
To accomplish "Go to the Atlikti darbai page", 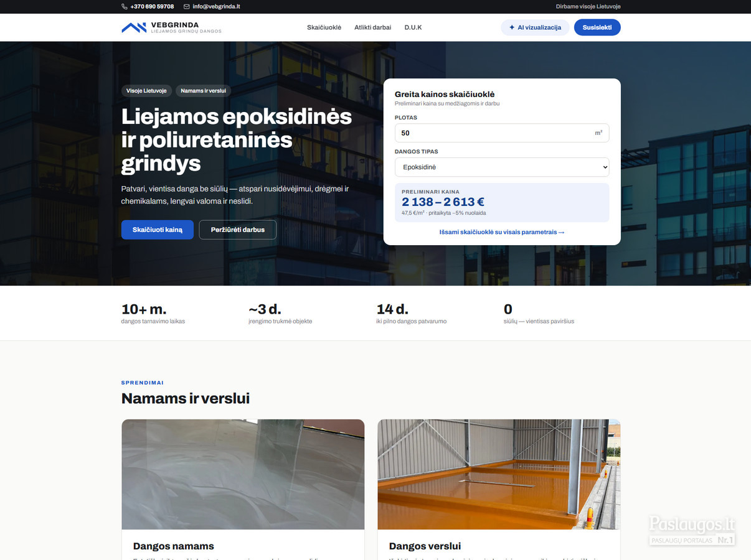I will pos(373,27).
